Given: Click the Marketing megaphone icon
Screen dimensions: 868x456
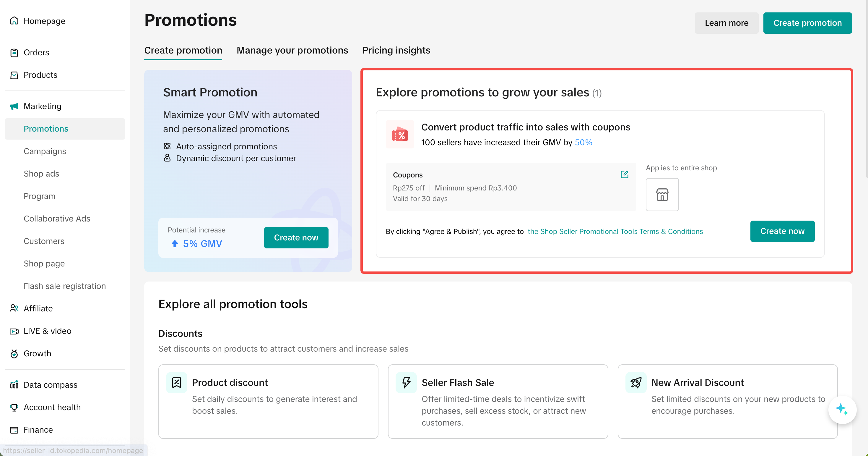Looking at the screenshot, I should (x=14, y=106).
